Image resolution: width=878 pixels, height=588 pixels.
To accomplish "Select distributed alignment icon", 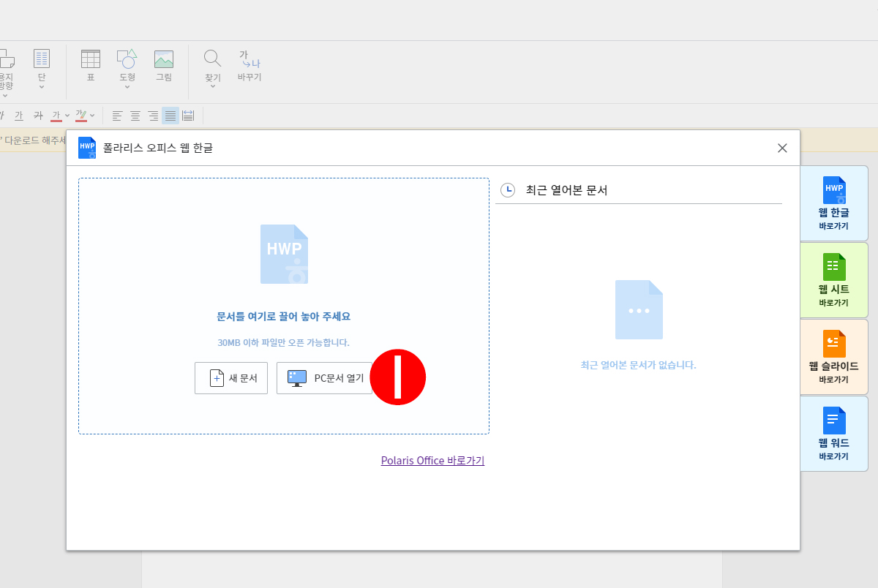I will click(188, 116).
